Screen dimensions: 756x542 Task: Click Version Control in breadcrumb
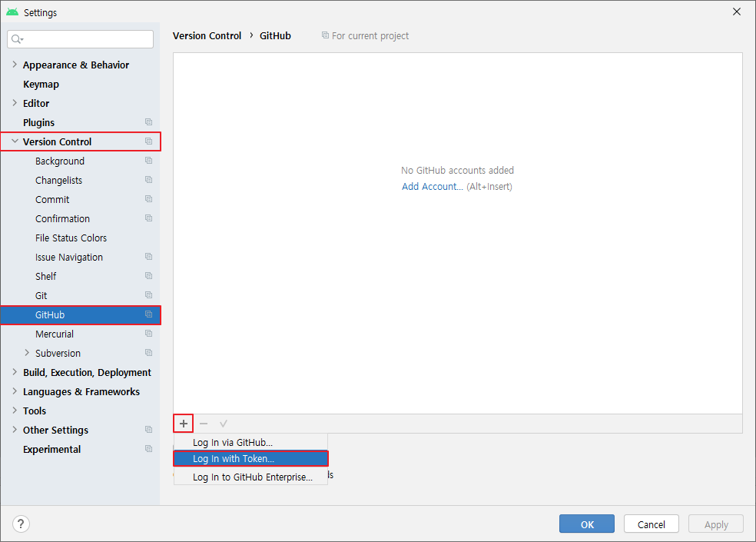point(207,35)
